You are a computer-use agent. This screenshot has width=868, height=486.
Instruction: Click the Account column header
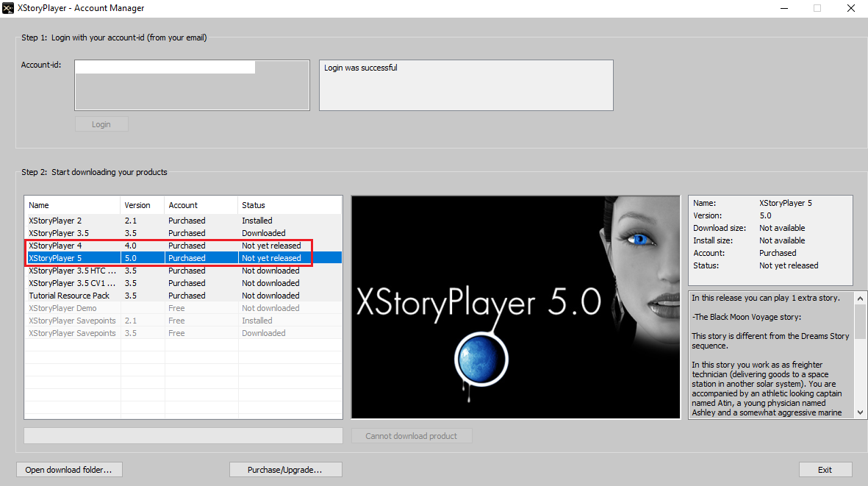[201, 205]
